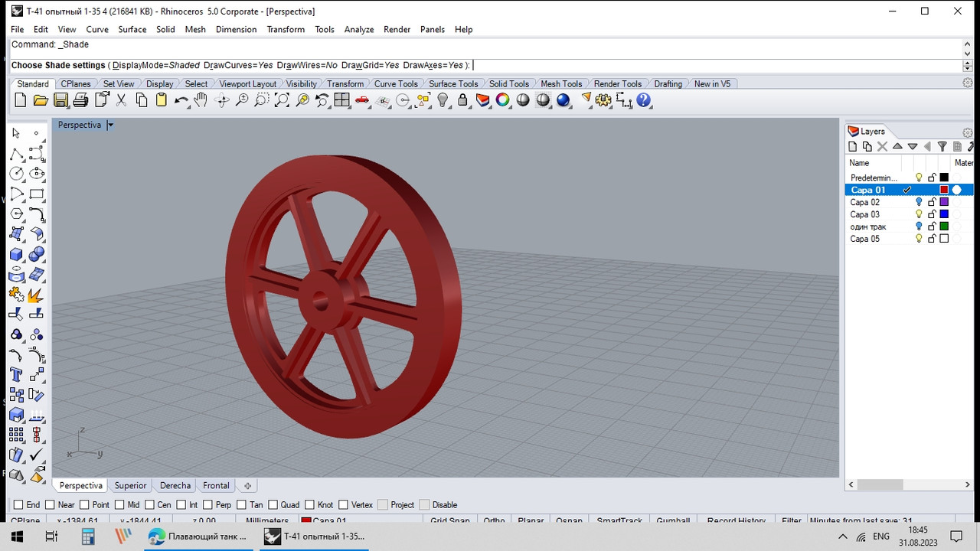Click the Cut scissors icon
Image resolution: width=980 pixels, height=551 pixels.
(x=121, y=100)
